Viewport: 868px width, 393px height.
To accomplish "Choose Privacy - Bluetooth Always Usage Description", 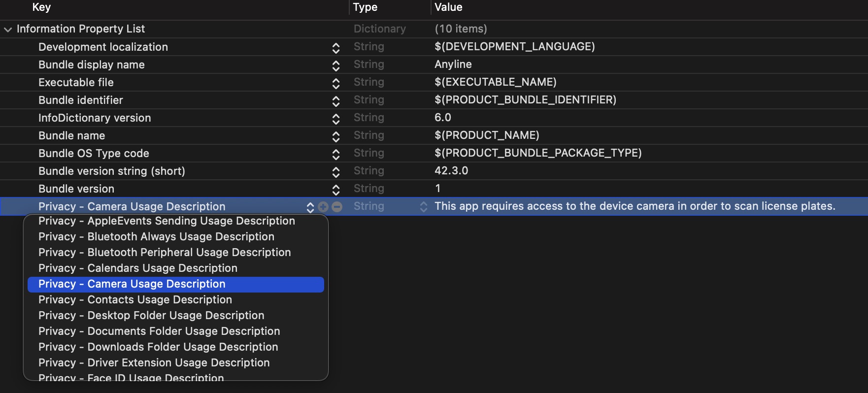I will point(156,236).
